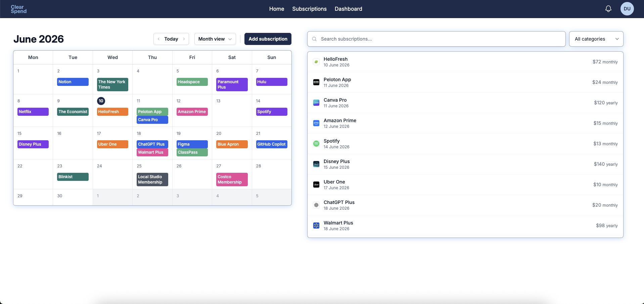Screen dimensions: 644x304
Task: Open the Disney Plus calendar event
Action: point(33,144)
